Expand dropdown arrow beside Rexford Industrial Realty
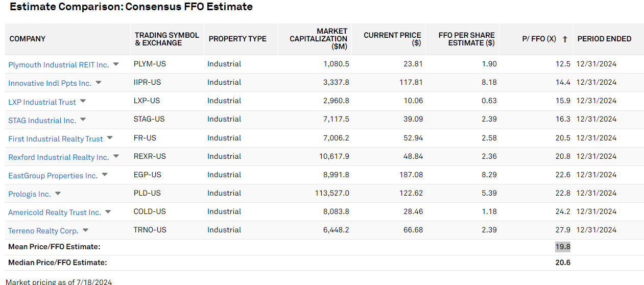The width and height of the screenshot is (644, 285). (x=116, y=156)
